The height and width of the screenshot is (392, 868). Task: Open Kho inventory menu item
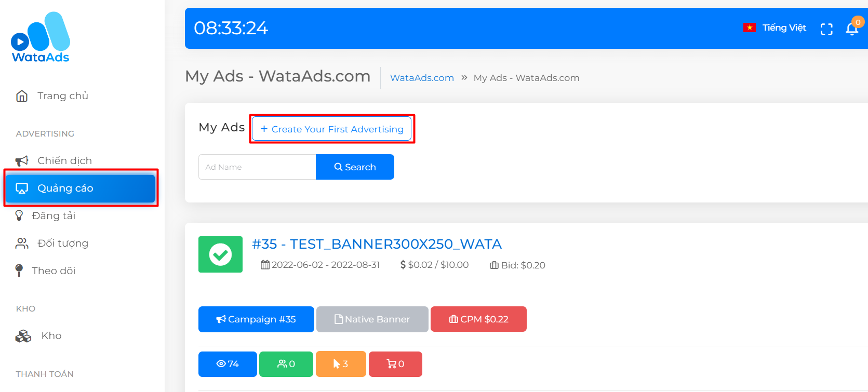coord(51,336)
